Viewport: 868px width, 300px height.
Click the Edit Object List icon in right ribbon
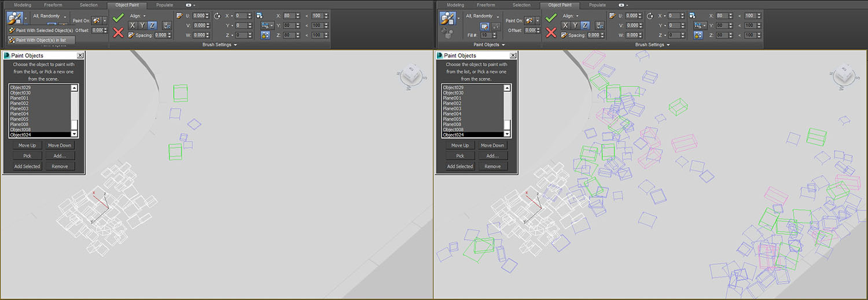484,27
